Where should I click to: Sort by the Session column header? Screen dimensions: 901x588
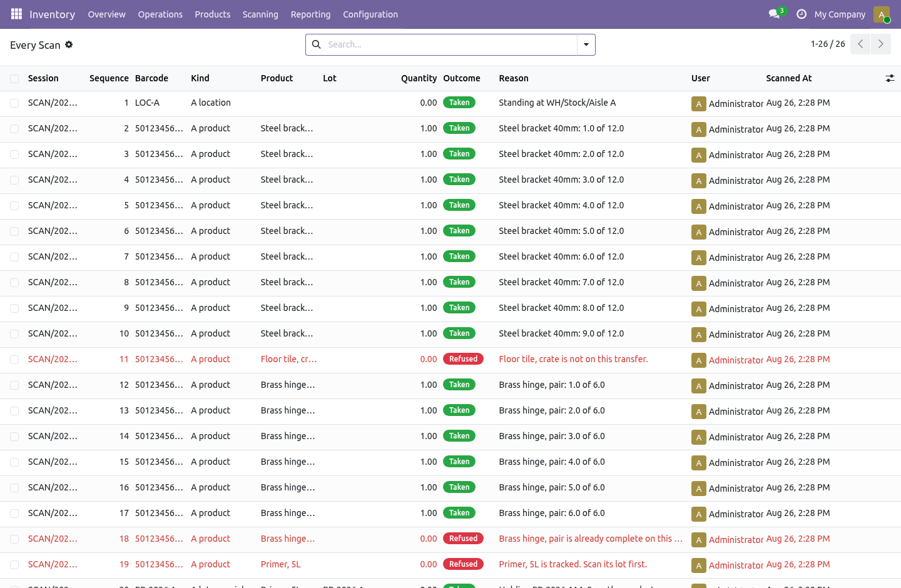point(43,78)
